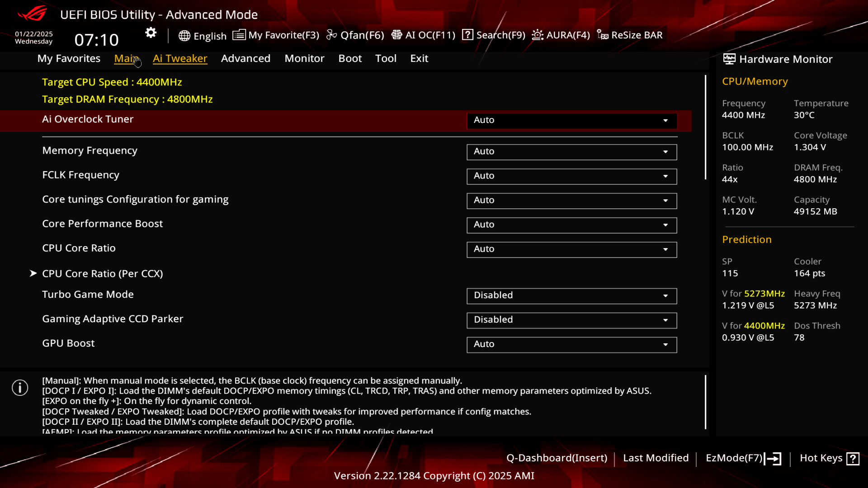
Task: Navigate to Advanced tab
Action: click(245, 58)
